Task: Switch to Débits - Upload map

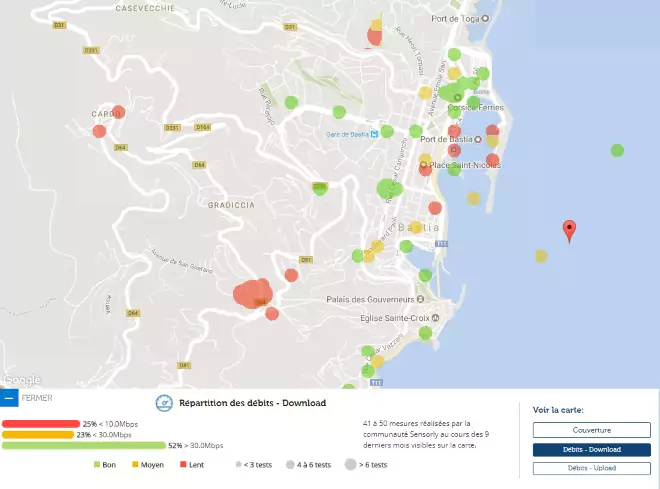Action: point(591,467)
